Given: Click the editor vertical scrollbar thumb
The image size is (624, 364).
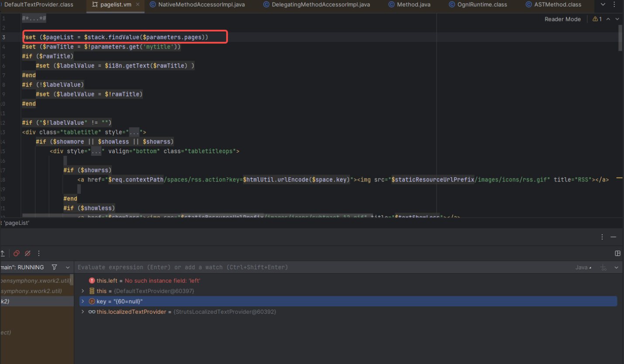Looking at the screenshot, I should pyautogui.click(x=620, y=38).
